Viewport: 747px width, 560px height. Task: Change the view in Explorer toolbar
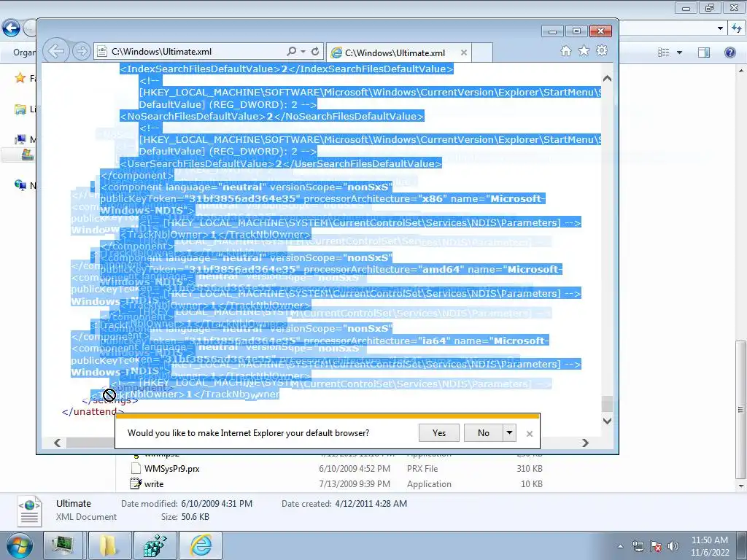point(663,52)
